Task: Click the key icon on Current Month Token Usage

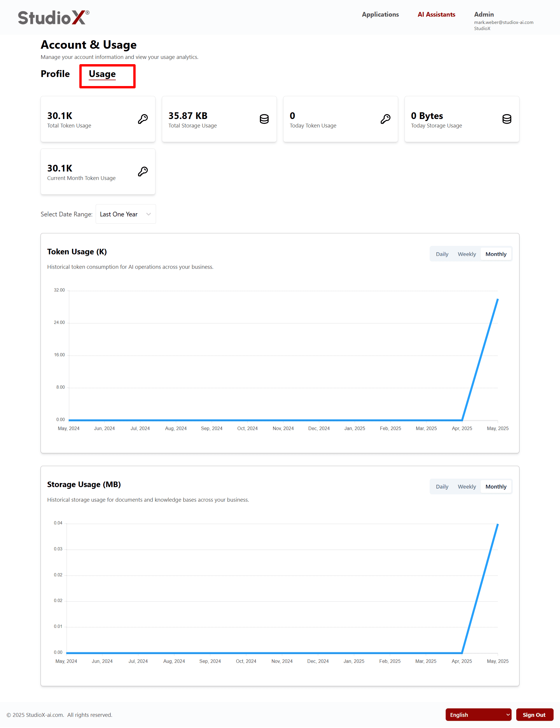Action: click(x=143, y=171)
